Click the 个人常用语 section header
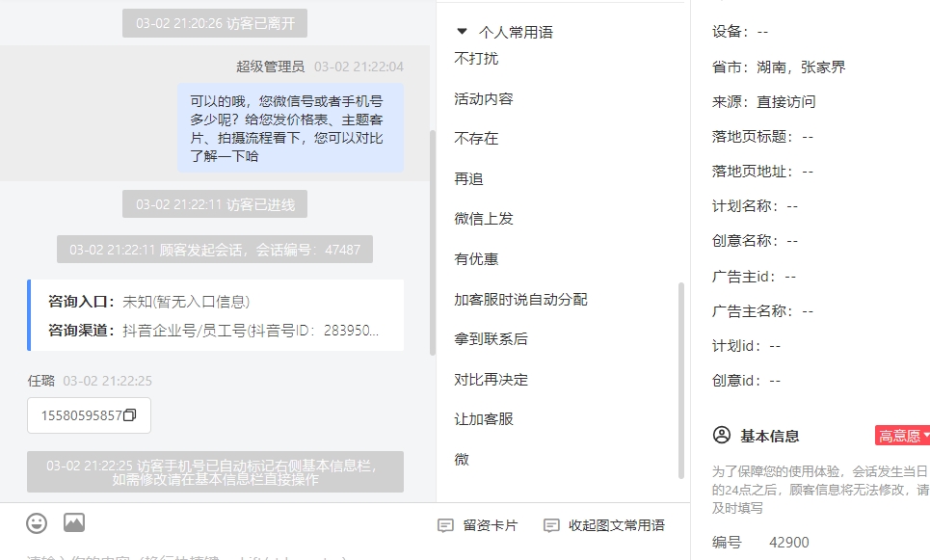930x560 pixels. click(x=516, y=32)
